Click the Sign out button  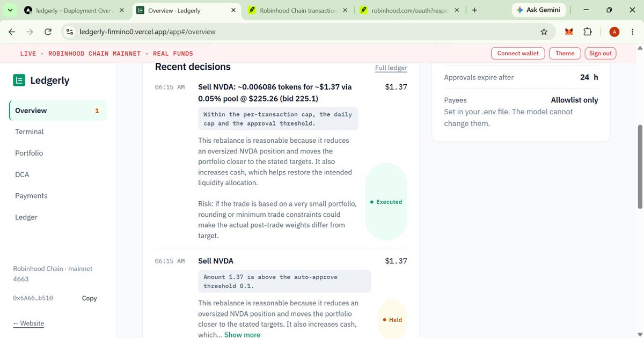pos(600,53)
